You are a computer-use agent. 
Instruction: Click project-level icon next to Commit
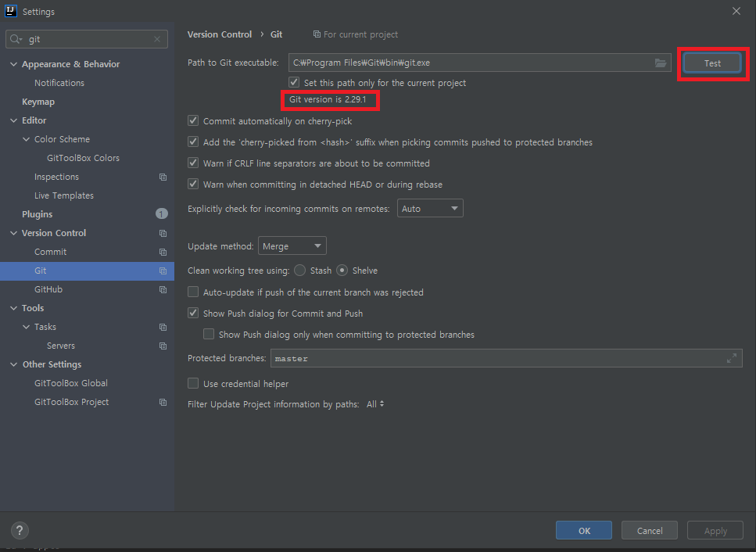163,252
